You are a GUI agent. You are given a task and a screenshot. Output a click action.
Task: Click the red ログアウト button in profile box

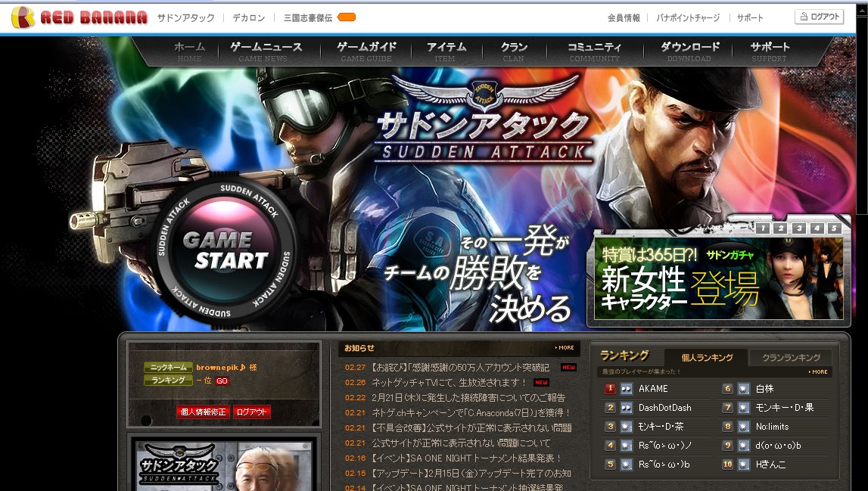click(x=252, y=412)
